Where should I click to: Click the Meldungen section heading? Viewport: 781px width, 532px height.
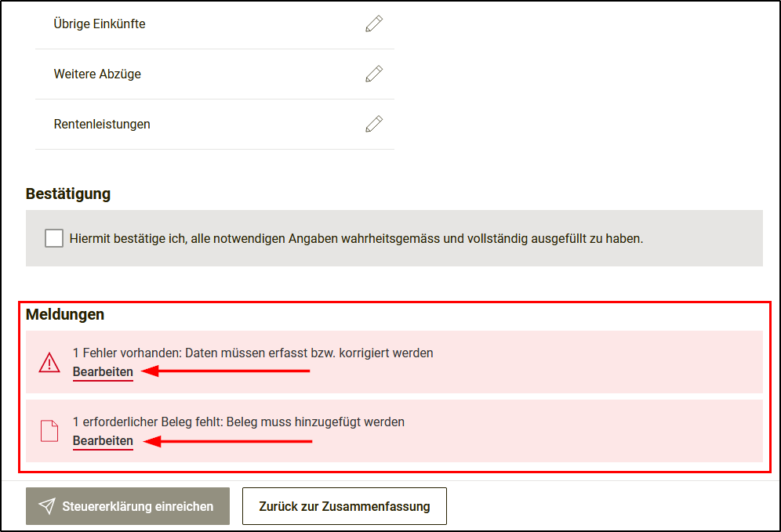(x=65, y=315)
